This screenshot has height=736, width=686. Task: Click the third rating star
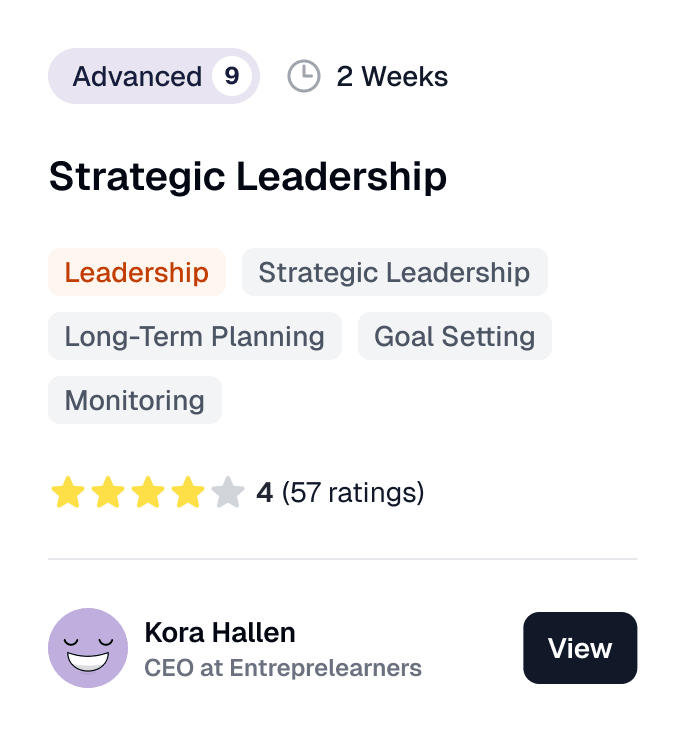pyautogui.click(x=148, y=493)
